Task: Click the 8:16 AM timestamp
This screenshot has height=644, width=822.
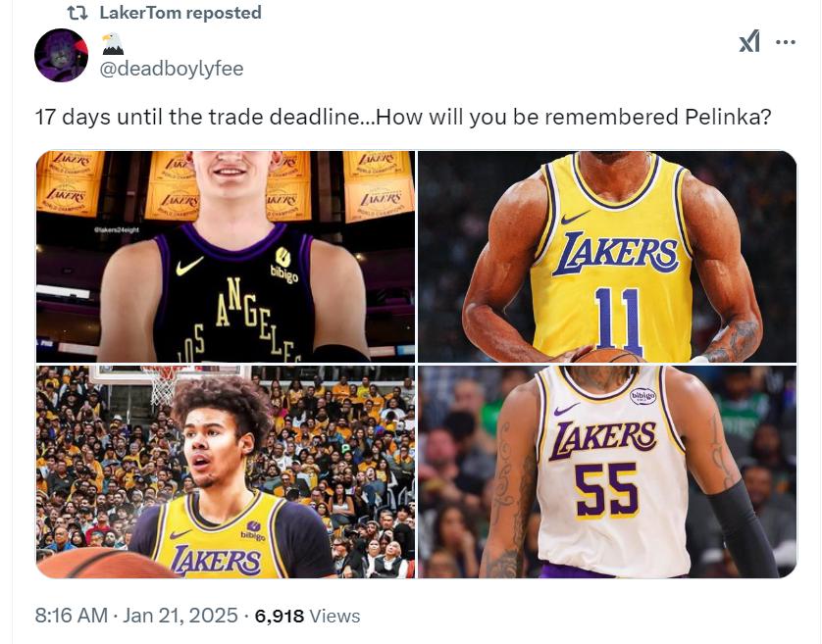Action: pos(71,616)
